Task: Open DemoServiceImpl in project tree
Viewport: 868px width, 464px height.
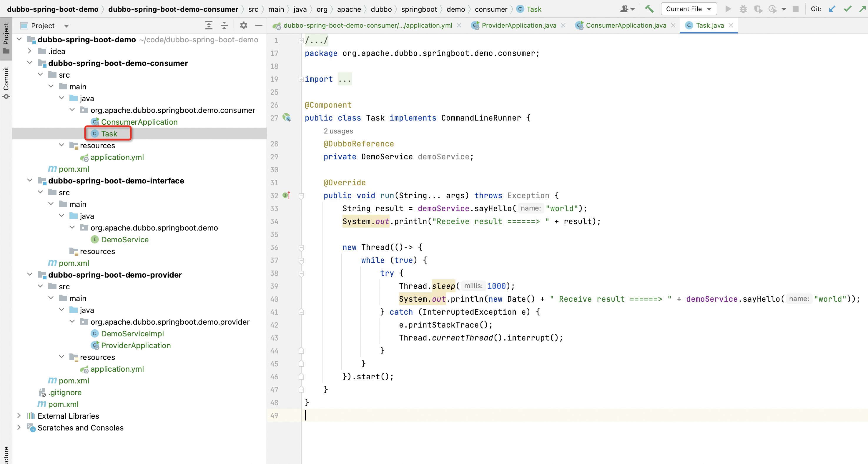Action: click(132, 333)
